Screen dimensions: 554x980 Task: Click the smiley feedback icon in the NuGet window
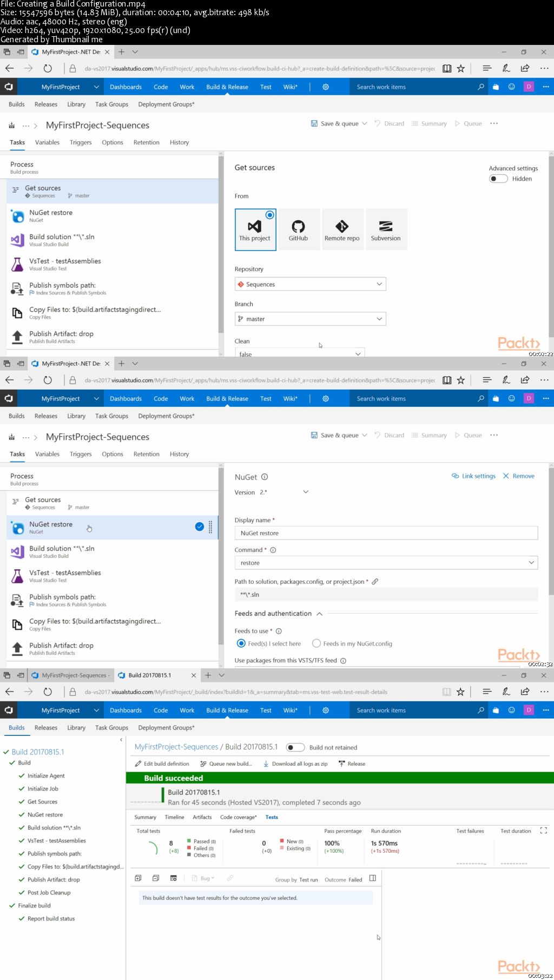click(511, 398)
